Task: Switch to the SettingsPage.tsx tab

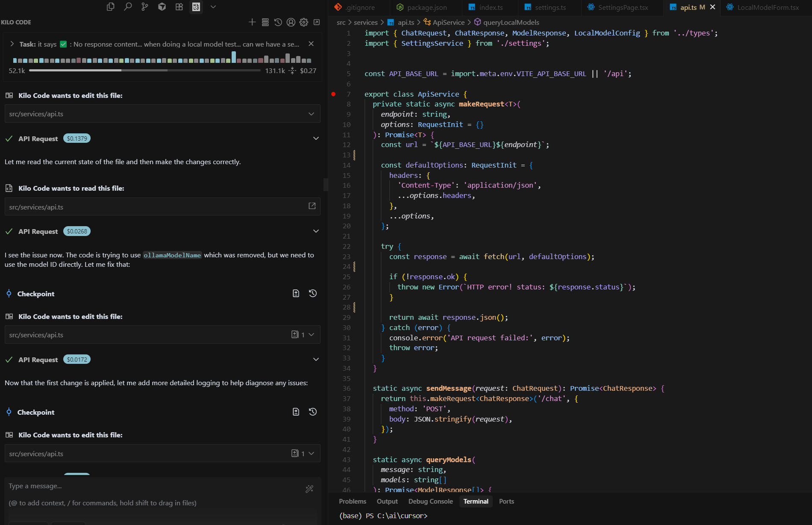Action: pos(622,7)
